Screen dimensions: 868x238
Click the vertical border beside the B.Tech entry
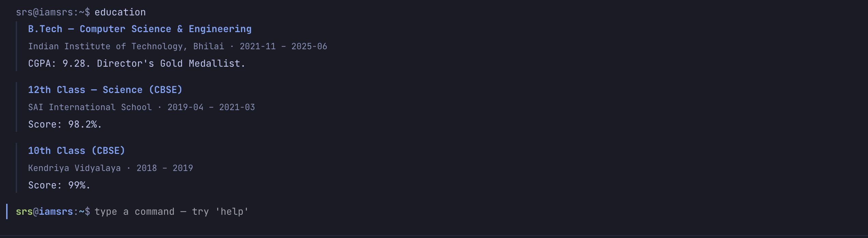[16, 46]
